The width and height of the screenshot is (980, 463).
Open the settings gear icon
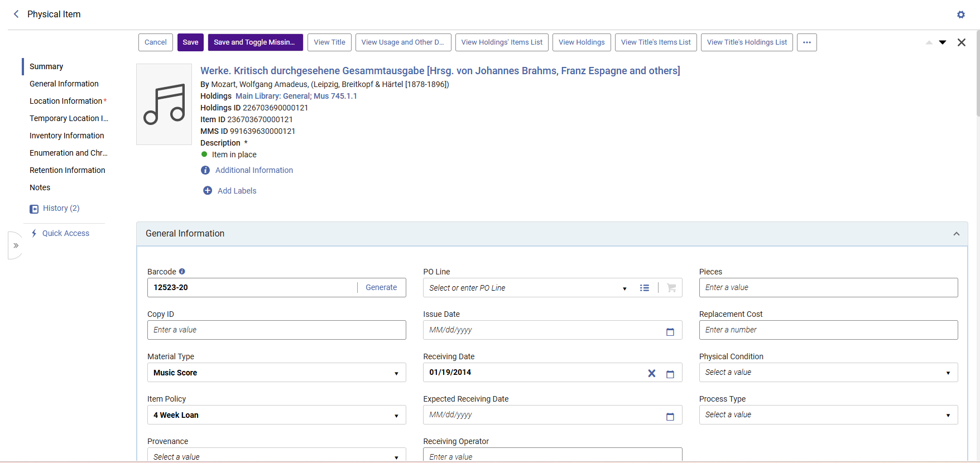(960, 15)
